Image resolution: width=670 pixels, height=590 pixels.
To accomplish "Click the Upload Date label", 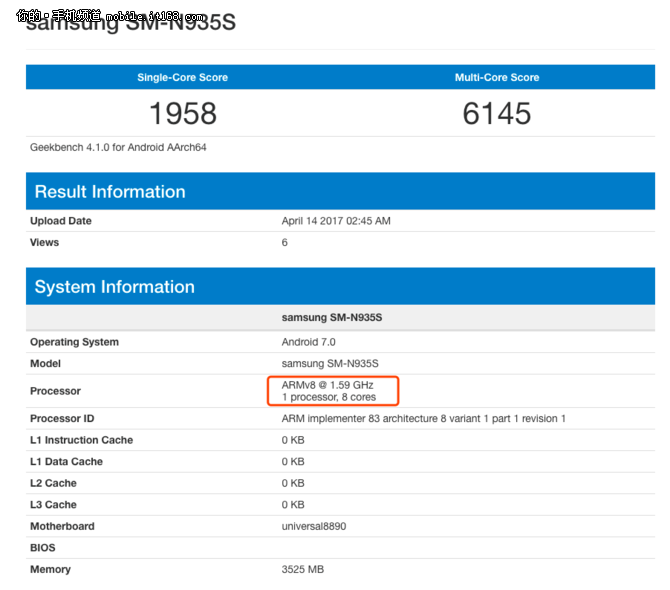I will pyautogui.click(x=61, y=221).
